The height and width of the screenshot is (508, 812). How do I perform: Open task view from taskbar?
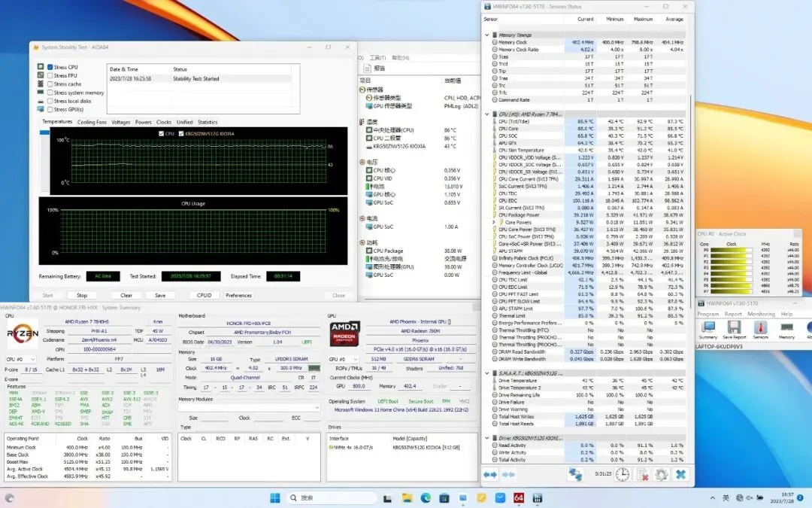click(x=387, y=498)
